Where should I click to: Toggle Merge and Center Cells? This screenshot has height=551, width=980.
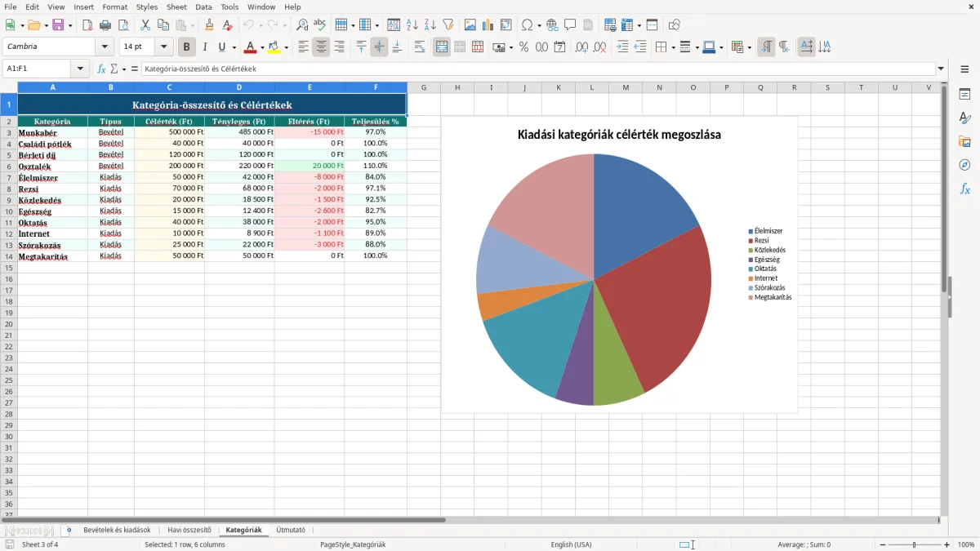(x=442, y=47)
